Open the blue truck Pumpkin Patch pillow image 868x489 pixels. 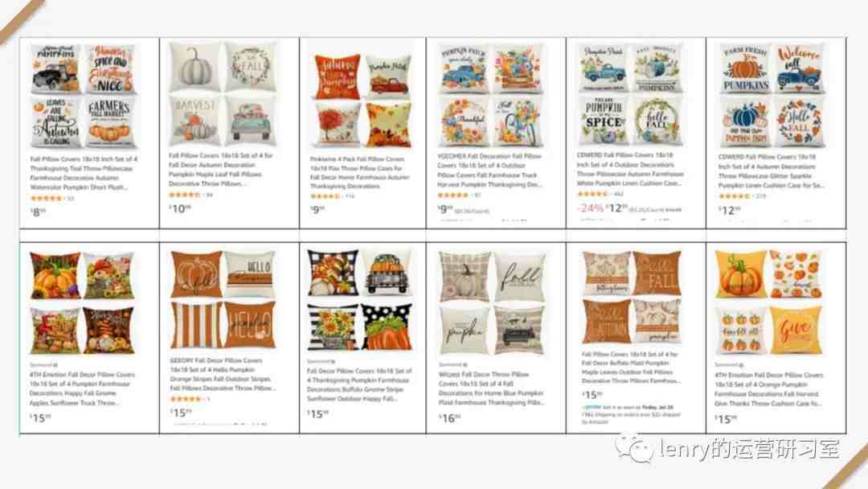click(490, 95)
